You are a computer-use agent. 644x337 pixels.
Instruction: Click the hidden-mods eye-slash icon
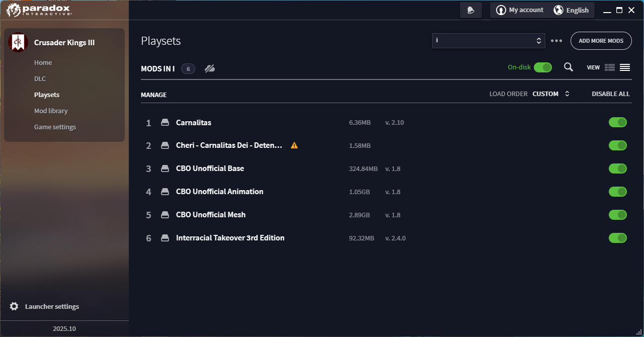[x=210, y=68]
